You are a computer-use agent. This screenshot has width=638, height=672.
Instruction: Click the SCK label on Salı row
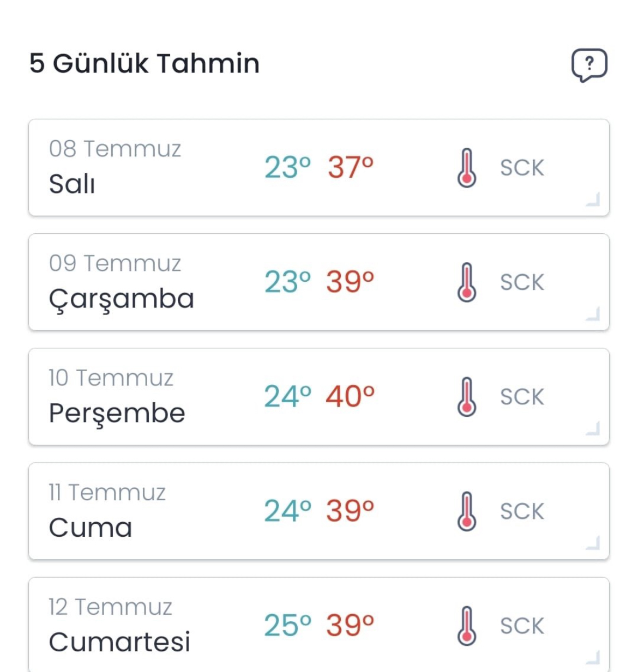pyautogui.click(x=522, y=168)
